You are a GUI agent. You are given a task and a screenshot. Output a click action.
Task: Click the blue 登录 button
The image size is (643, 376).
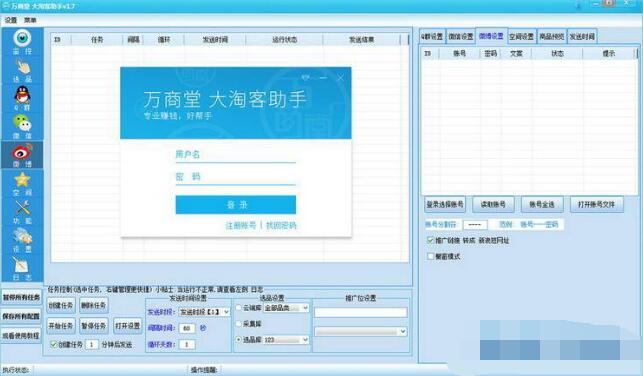point(235,205)
